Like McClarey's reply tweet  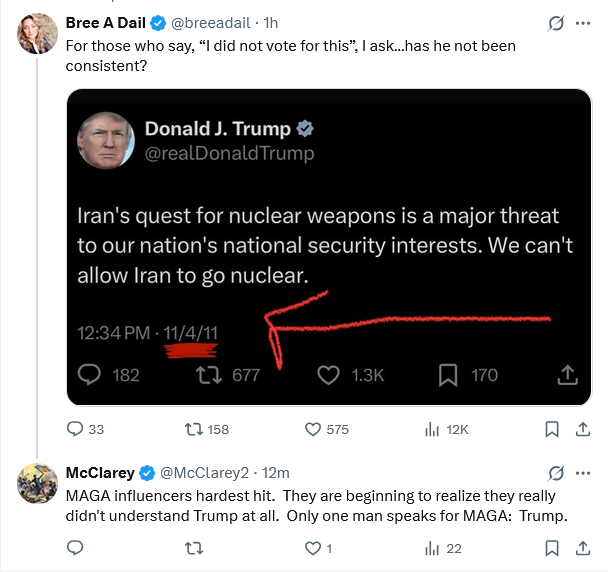312,548
